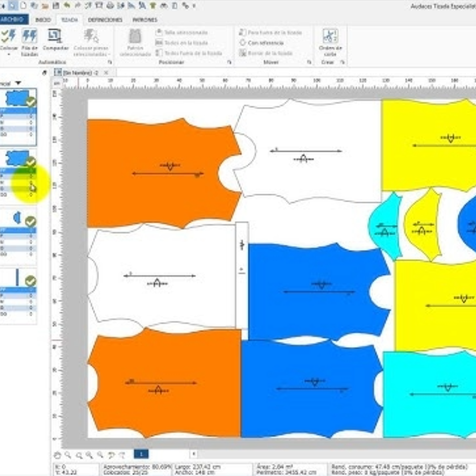Click the new document icon in top toolbar
The width and height of the screenshot is (476, 476).
point(23,6)
